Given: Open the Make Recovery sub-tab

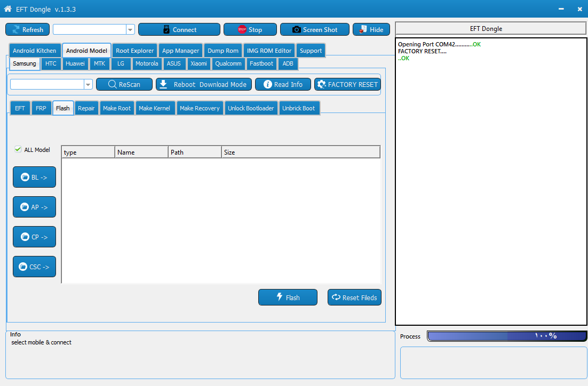Looking at the screenshot, I should pyautogui.click(x=200, y=108).
